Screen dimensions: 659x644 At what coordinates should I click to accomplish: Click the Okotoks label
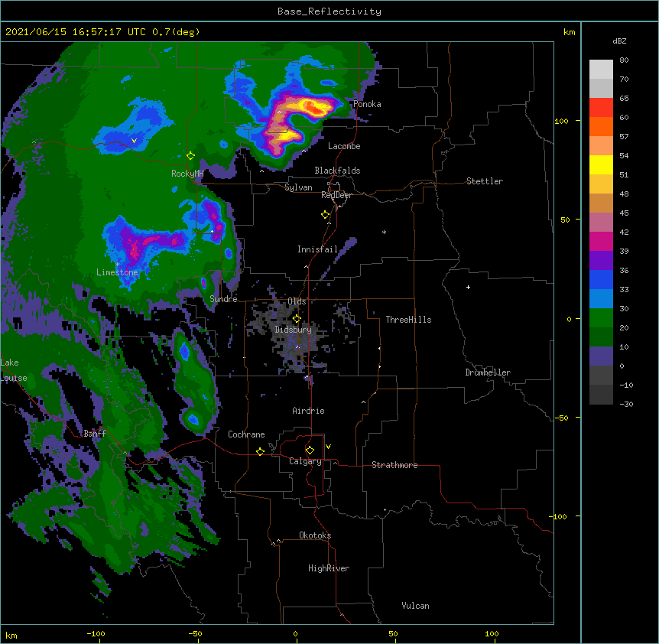click(315, 535)
